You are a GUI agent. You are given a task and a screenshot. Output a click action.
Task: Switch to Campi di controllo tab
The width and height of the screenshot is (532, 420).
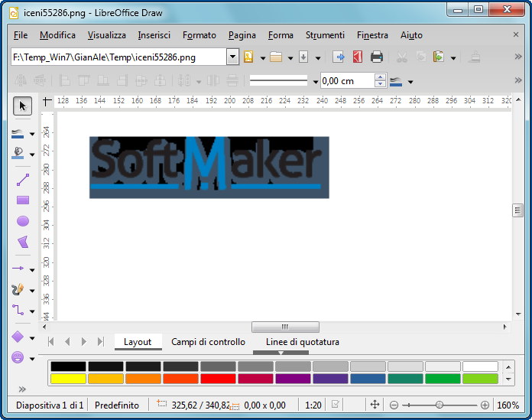coord(208,342)
